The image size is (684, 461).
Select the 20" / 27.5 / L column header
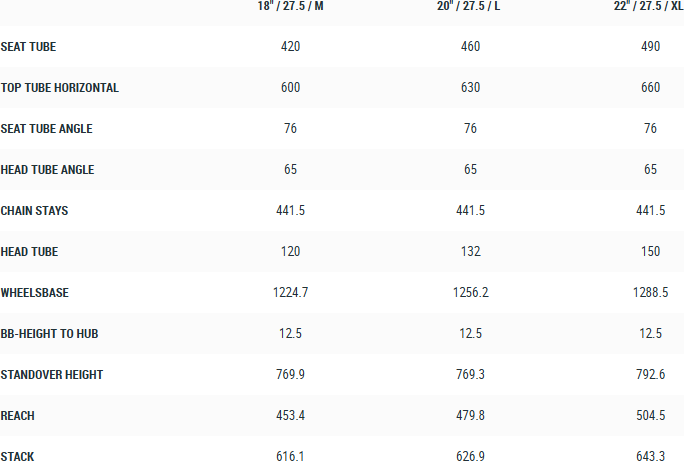point(470,6)
